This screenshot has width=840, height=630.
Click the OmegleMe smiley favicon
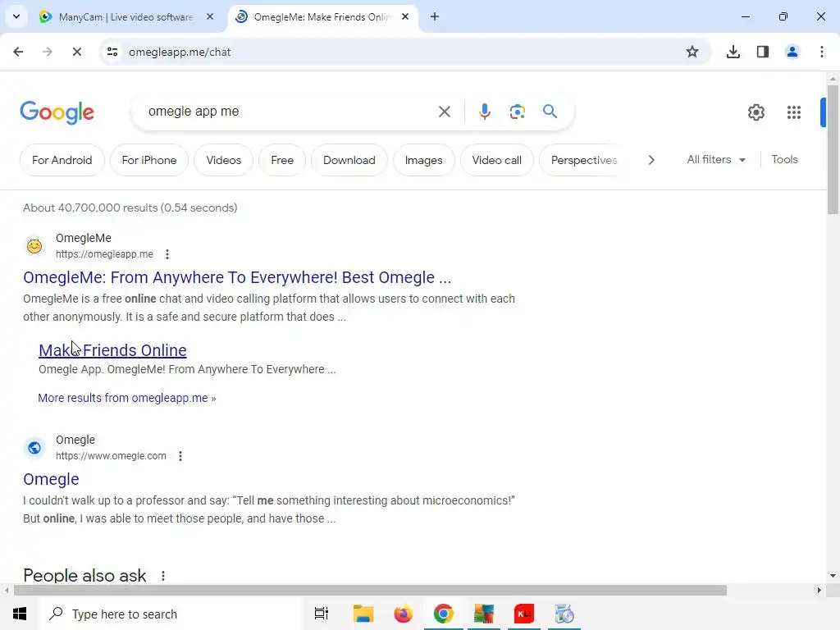point(34,246)
